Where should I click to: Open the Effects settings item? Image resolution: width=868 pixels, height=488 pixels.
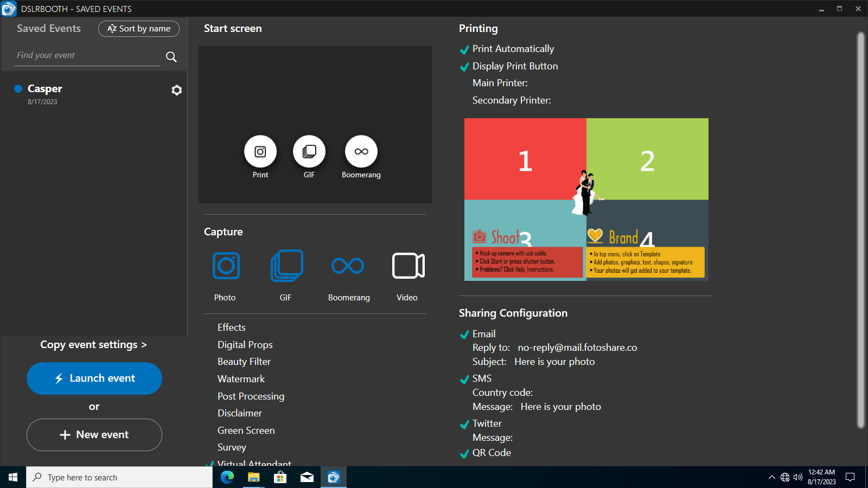click(x=232, y=328)
